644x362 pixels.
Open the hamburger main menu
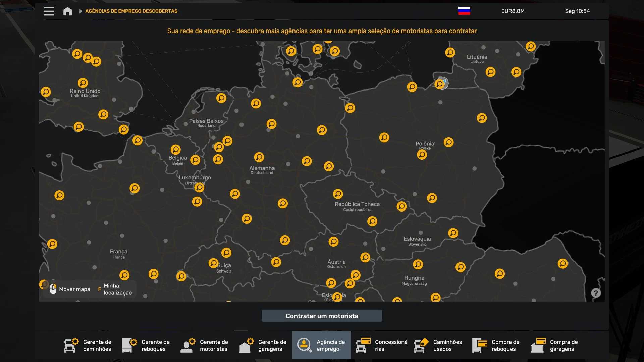[49, 11]
